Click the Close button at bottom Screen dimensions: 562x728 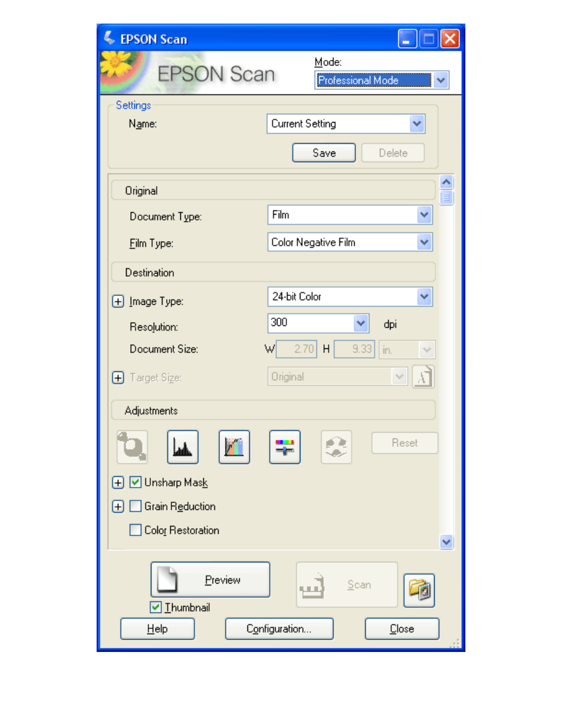click(402, 628)
